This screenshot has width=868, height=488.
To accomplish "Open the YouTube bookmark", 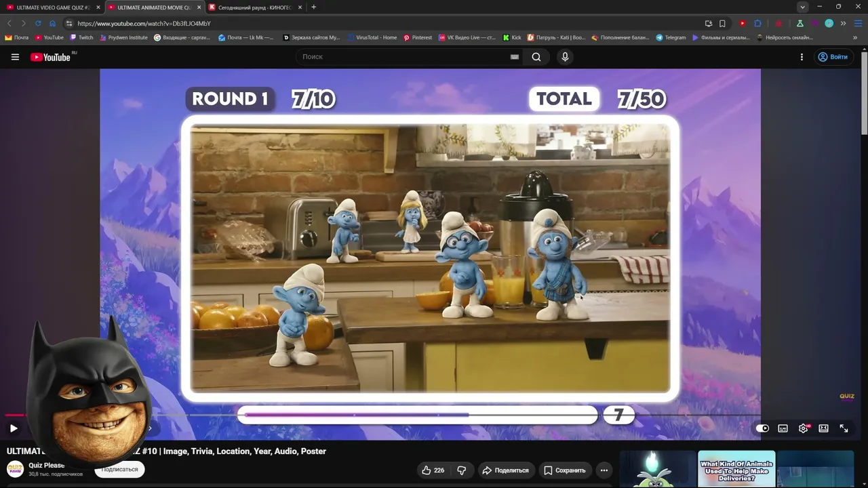I will coord(50,38).
